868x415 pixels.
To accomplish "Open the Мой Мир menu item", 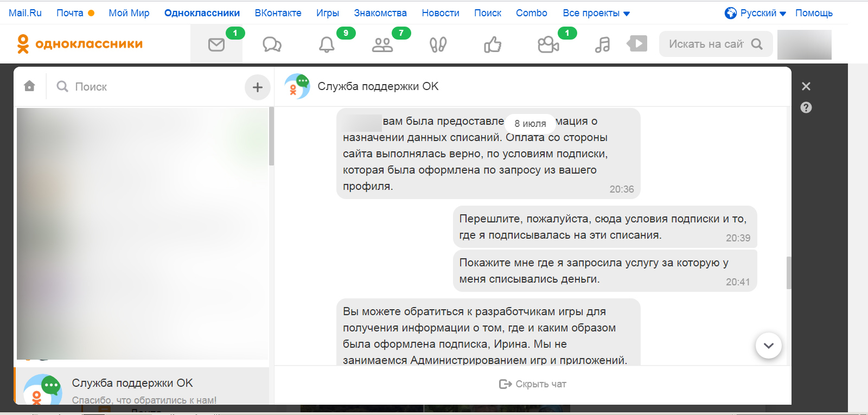I will 129,13.
